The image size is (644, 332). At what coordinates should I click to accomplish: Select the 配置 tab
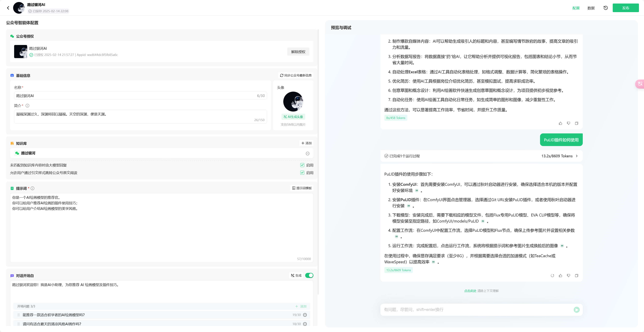click(x=576, y=8)
